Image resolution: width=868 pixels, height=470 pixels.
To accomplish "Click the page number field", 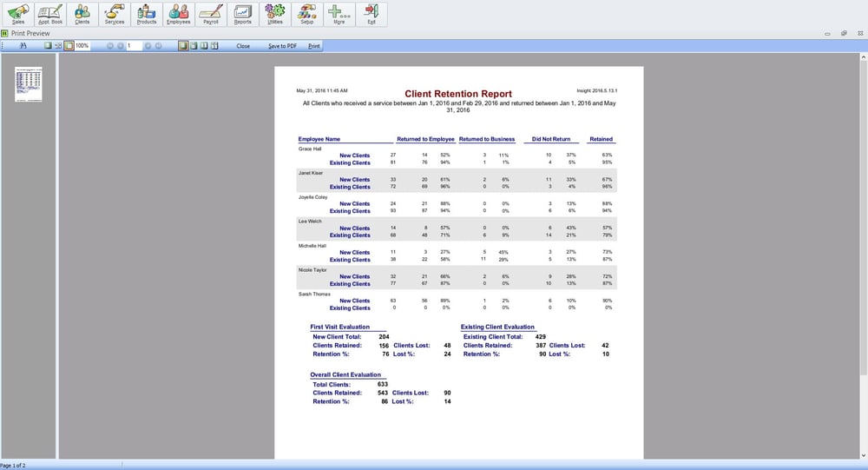I will 135,46.
